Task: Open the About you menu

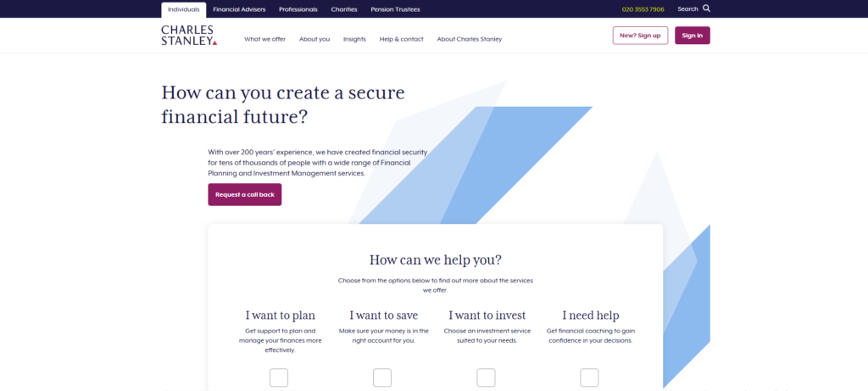Action: (314, 39)
